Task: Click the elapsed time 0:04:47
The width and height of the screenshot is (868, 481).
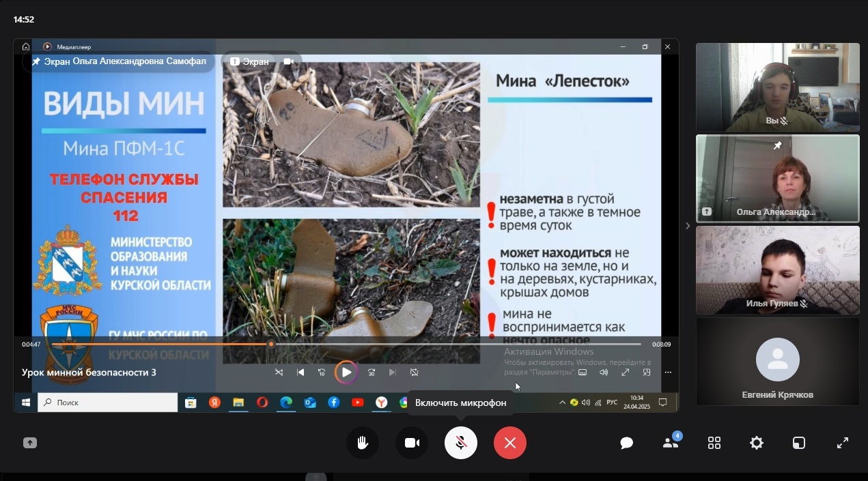Action: (31, 345)
